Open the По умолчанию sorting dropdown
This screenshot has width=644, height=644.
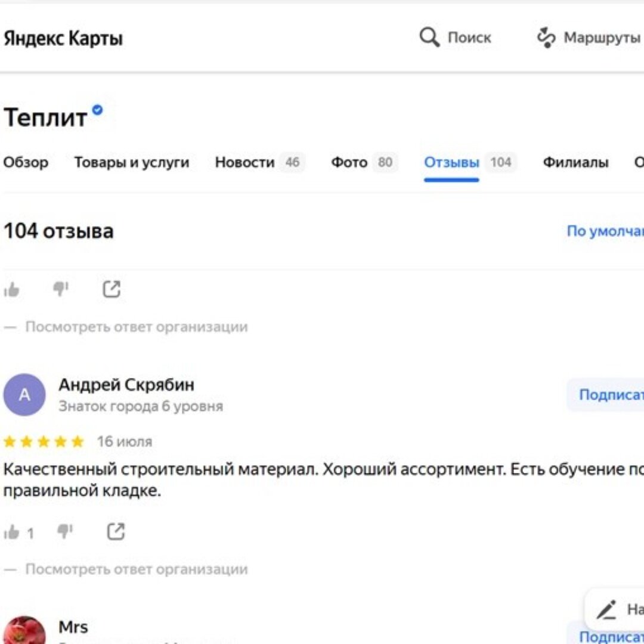[605, 231]
